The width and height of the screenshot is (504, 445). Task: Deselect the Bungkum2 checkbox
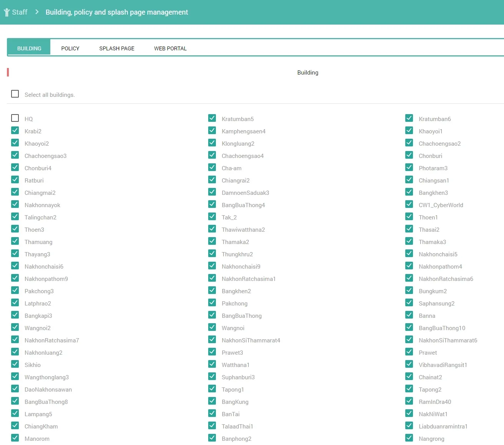(409, 290)
